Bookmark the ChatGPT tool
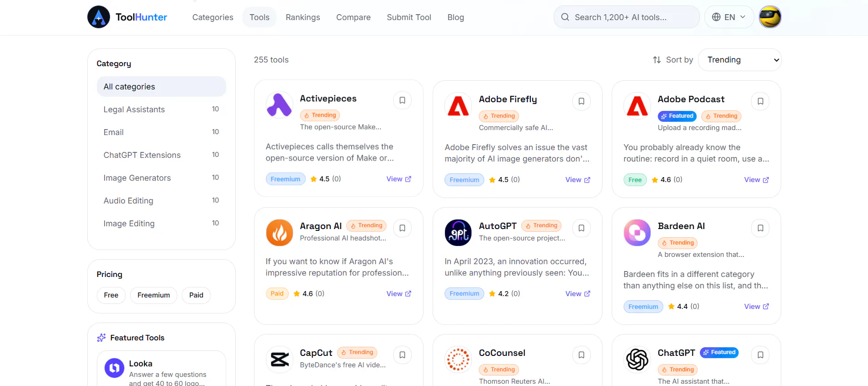Viewport: 868px width, 386px height. (x=761, y=355)
